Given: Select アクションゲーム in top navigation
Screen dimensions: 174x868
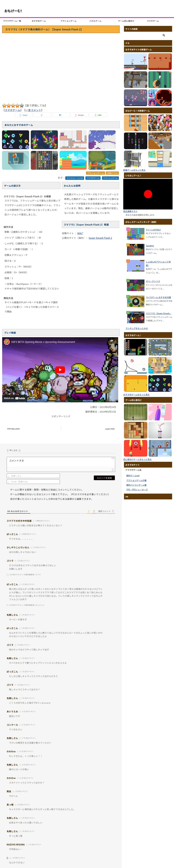Looking at the screenshot, I should tap(69, 21).
